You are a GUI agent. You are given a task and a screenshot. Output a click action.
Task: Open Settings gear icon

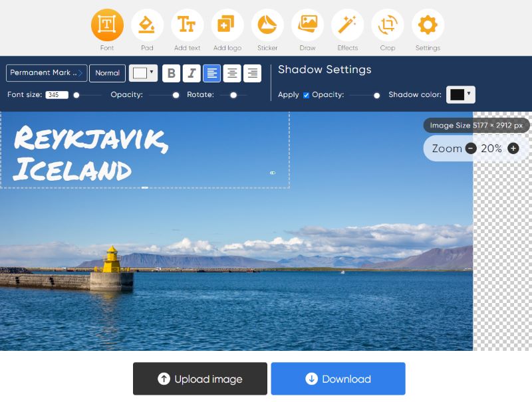pyautogui.click(x=428, y=25)
